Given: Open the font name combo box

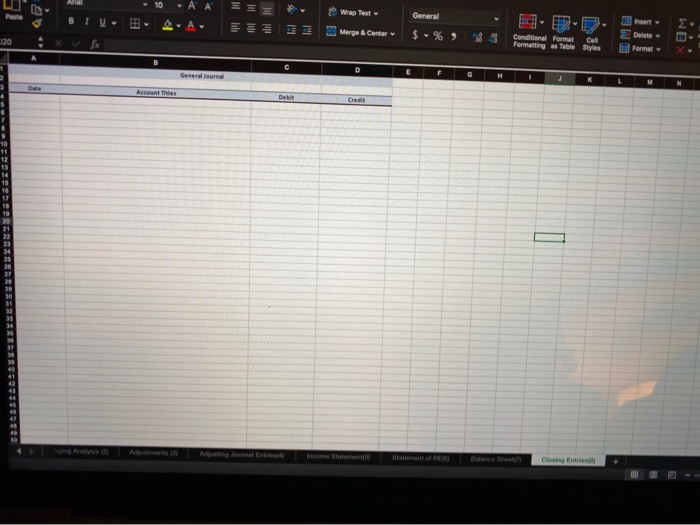Looking at the screenshot, I should tap(106, 4).
